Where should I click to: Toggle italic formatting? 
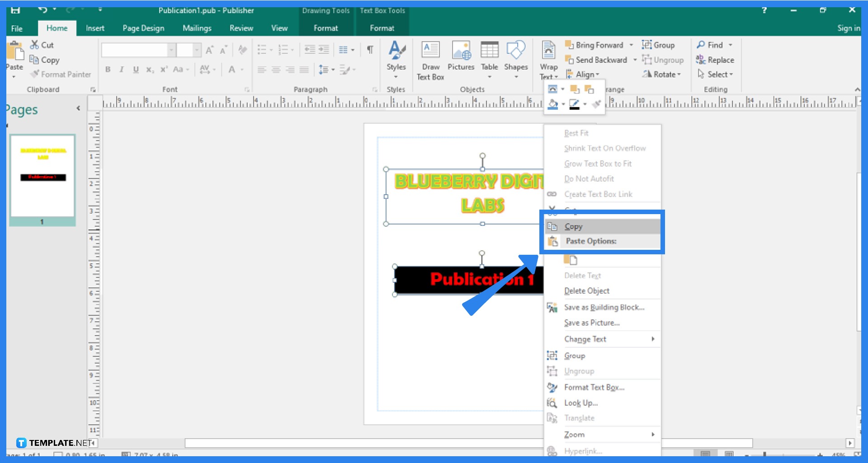(121, 69)
